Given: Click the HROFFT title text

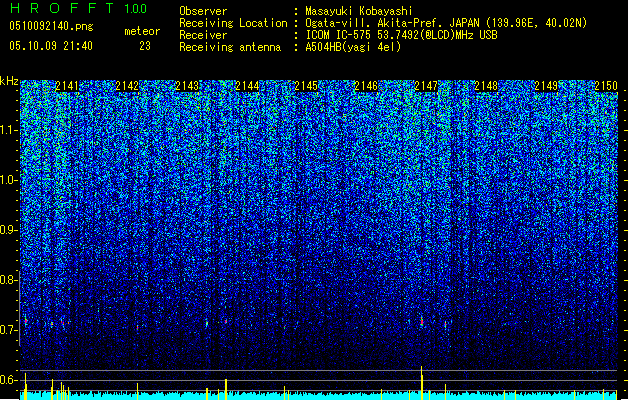Looking at the screenshot, I should (62, 8).
